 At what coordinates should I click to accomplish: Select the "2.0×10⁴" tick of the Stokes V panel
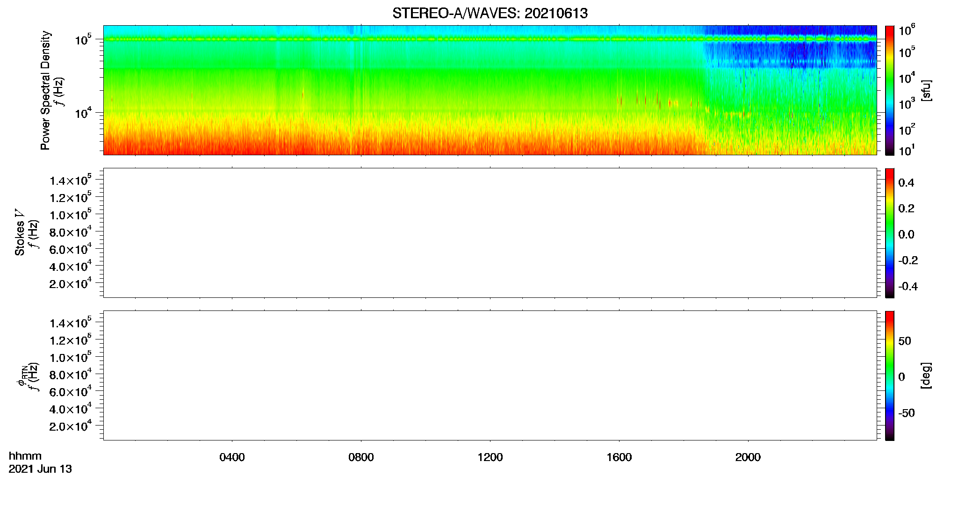pos(70,283)
